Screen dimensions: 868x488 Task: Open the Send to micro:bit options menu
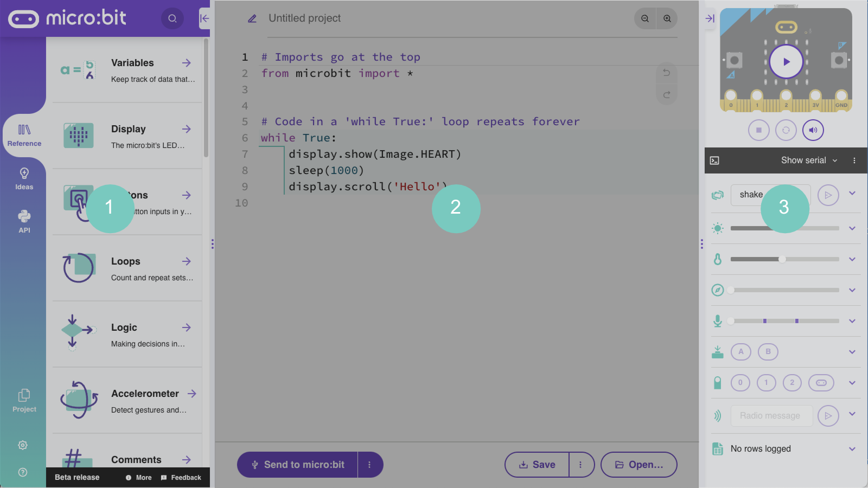coord(370,464)
